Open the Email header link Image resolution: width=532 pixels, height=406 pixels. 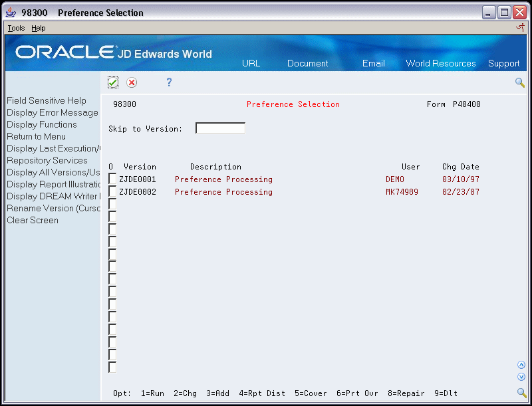coord(374,63)
